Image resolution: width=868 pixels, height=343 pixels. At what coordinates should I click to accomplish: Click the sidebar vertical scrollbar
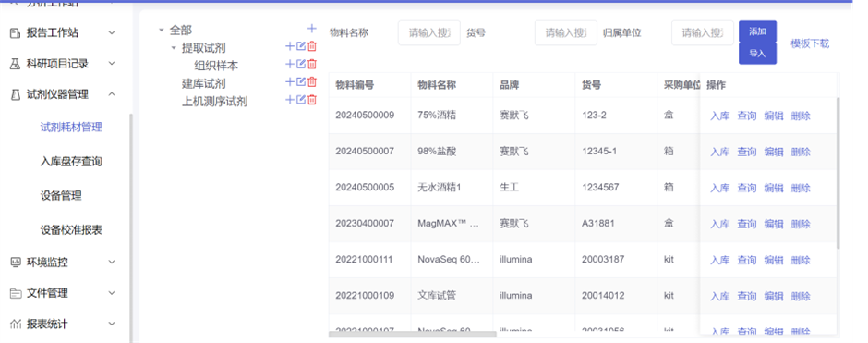[x=130, y=227]
